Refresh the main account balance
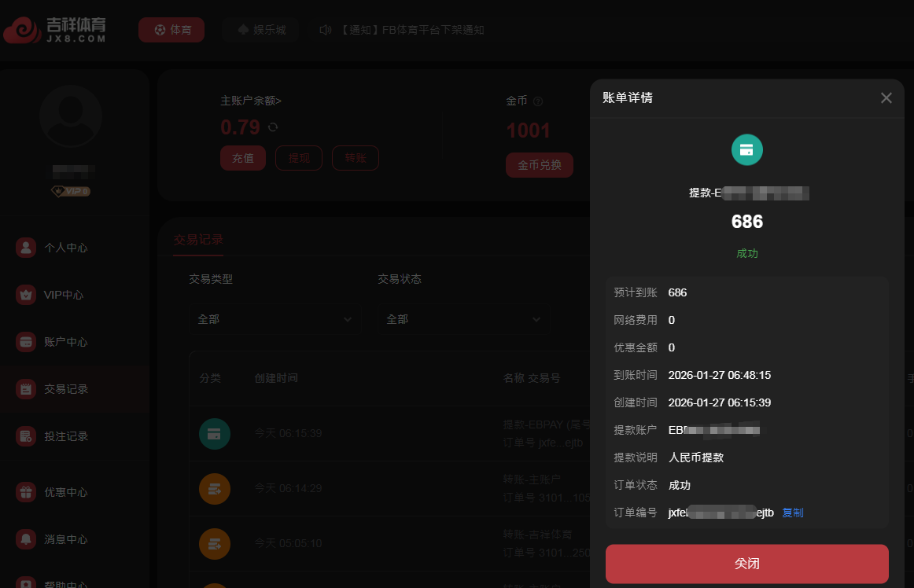Viewport: 914px width, 588px height. (271, 127)
